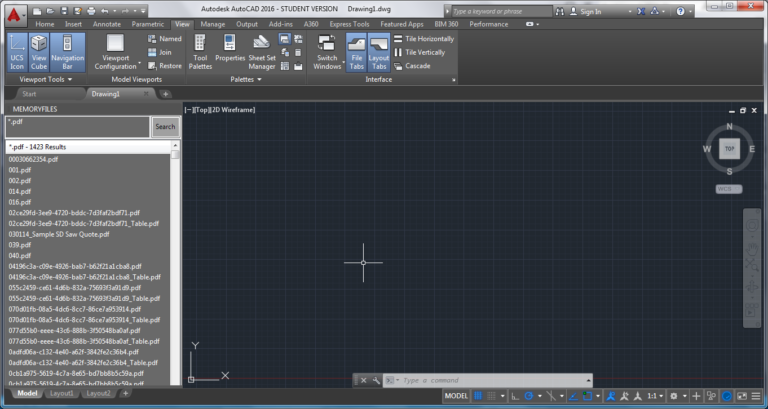Click the Save icon in quick access toolbar
768x409 pixels.
click(x=64, y=11)
